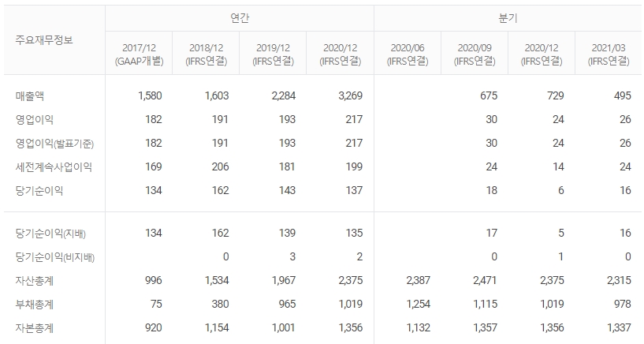Click 당기순이익 row value 143 for 2019/12

[x=287, y=190]
